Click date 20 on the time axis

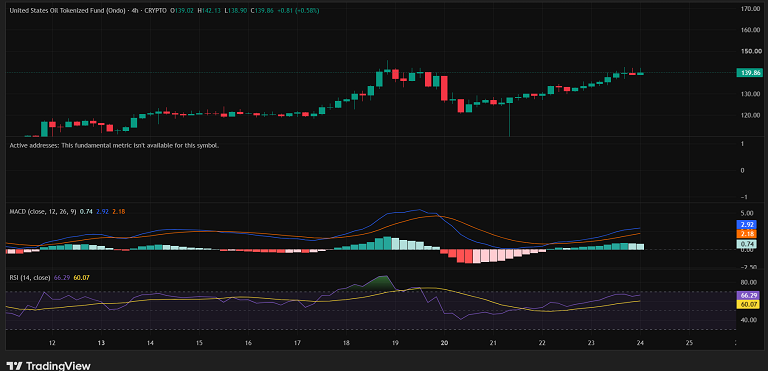tap(444, 343)
